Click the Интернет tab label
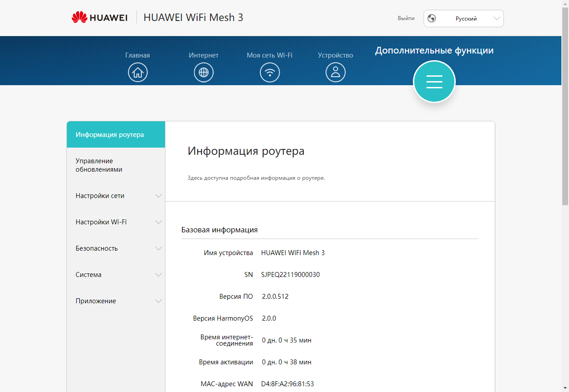This screenshot has height=392, width=569. pyautogui.click(x=203, y=55)
